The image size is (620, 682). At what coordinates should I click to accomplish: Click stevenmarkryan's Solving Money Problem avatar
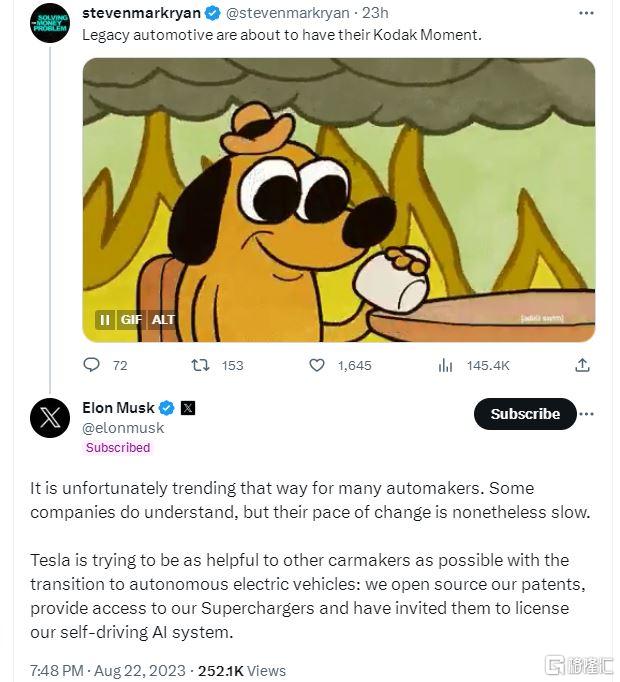[x=50, y=23]
